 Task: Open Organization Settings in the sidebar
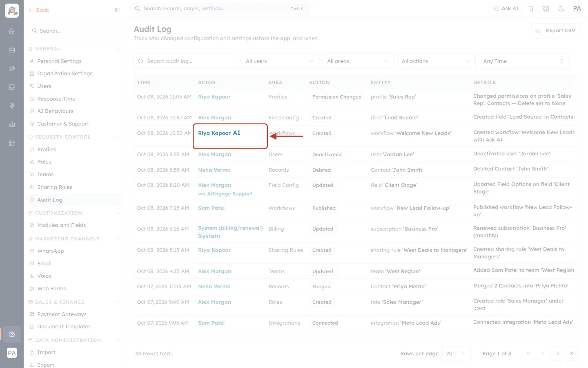coord(65,74)
